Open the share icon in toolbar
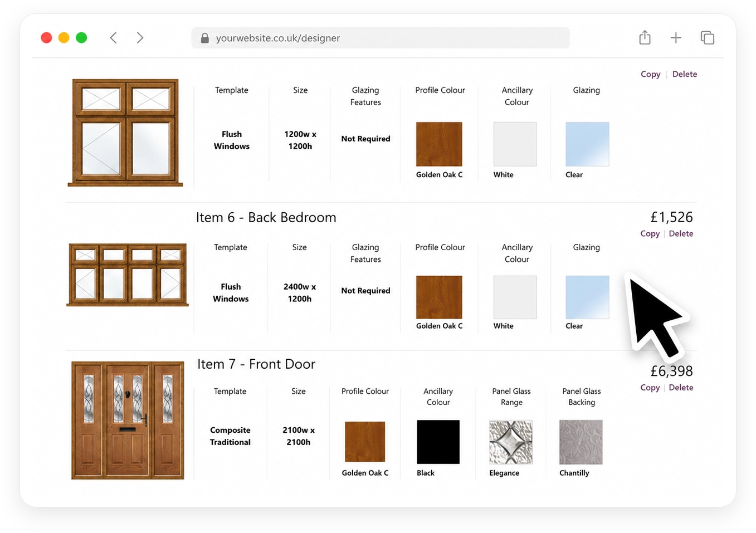This screenshot has height=533, width=756. (x=645, y=37)
